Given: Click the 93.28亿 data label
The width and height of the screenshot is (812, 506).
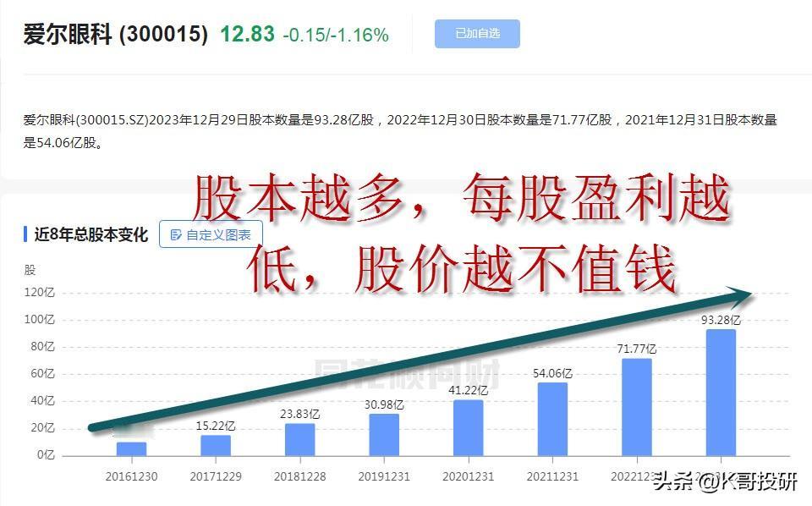Looking at the screenshot, I should click(721, 320).
